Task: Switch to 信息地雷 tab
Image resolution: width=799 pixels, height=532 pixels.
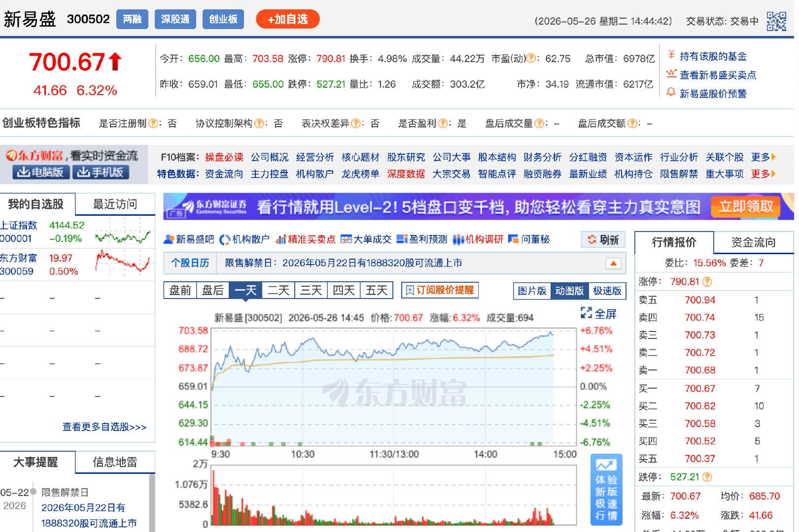Action: click(x=115, y=462)
